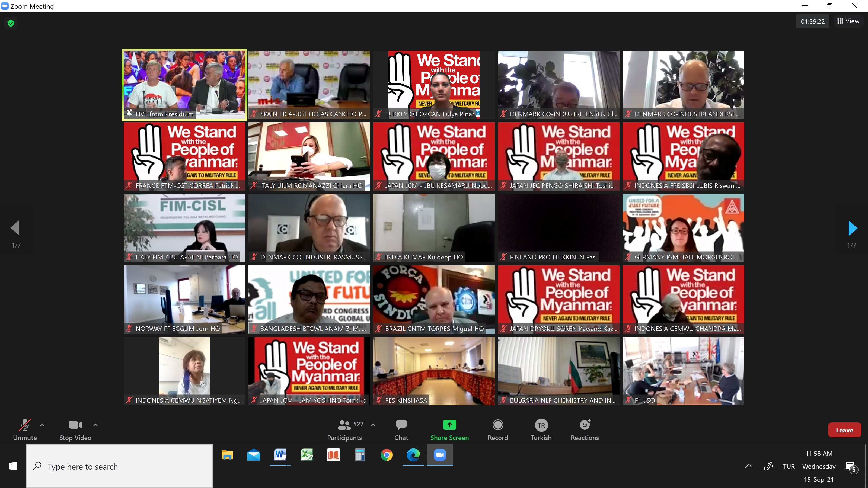Expand audio options arrow next to Unmute
Image resolution: width=868 pixels, height=488 pixels.
(42, 425)
